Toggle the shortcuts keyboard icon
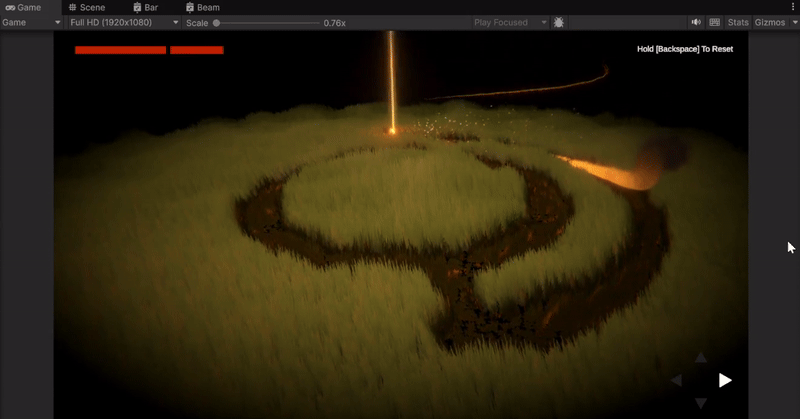 tap(715, 22)
